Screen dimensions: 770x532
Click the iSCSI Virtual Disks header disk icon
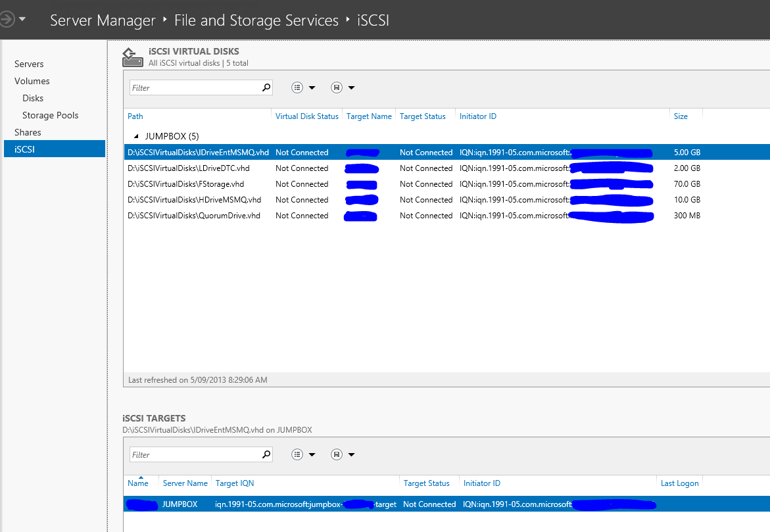click(x=132, y=57)
